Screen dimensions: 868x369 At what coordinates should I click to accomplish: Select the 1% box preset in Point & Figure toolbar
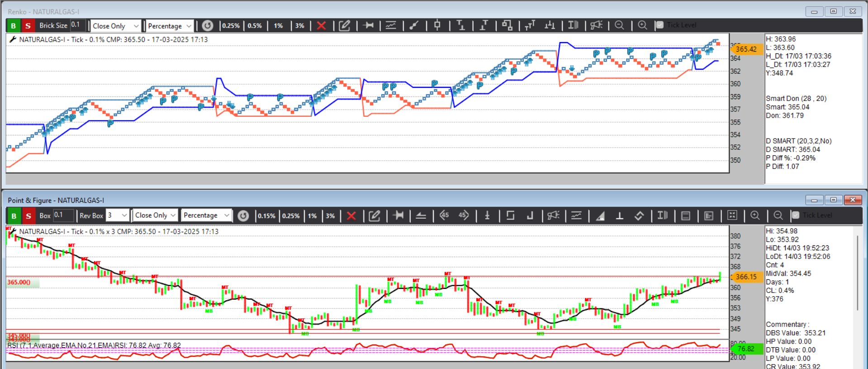pos(312,216)
